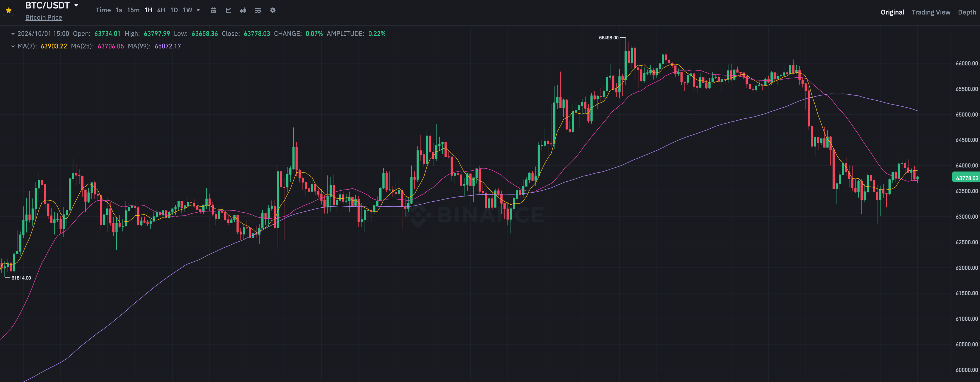Toggle the favorite star for BTC/USDT
980x382 pixels.
[x=8, y=10]
